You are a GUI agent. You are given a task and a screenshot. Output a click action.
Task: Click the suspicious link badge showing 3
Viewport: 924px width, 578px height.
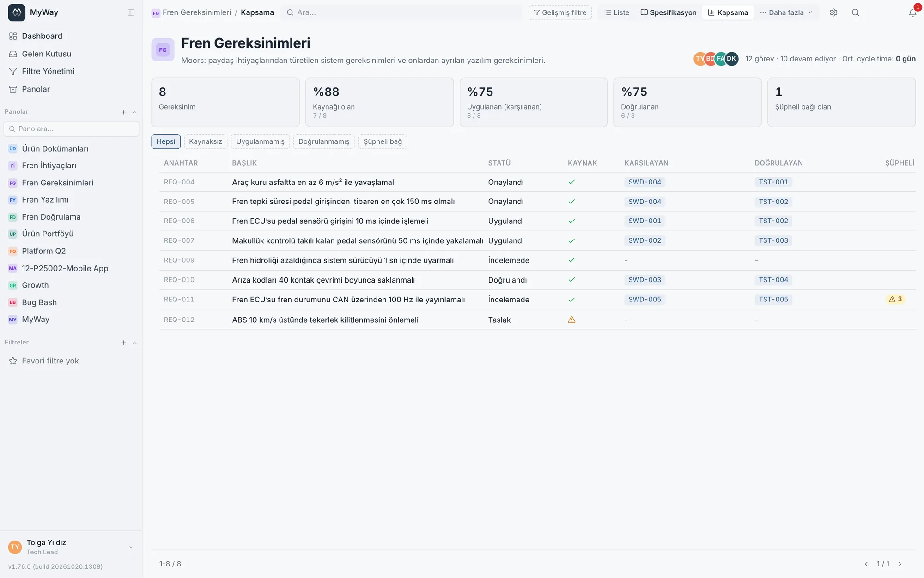(895, 299)
